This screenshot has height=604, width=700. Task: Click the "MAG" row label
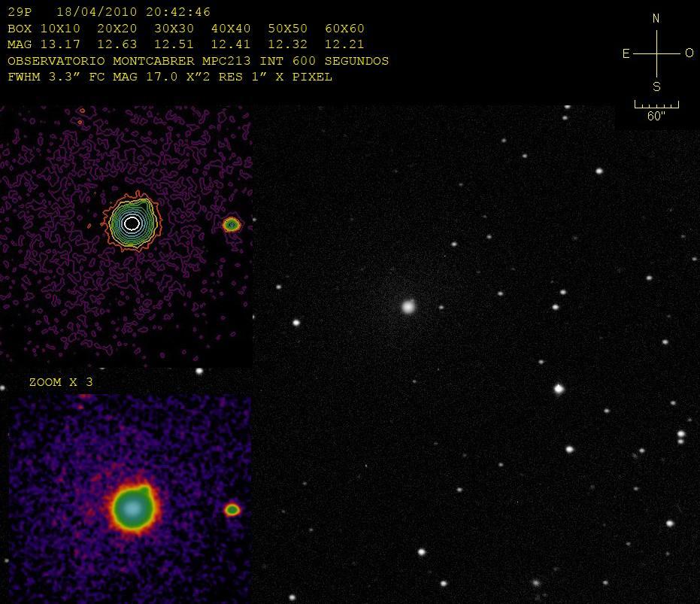coord(20,44)
